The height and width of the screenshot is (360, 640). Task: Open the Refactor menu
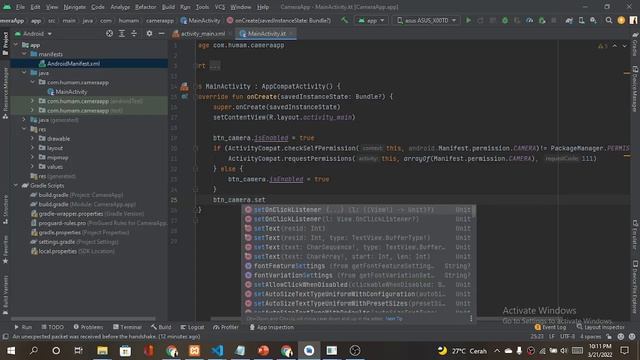(146, 7)
